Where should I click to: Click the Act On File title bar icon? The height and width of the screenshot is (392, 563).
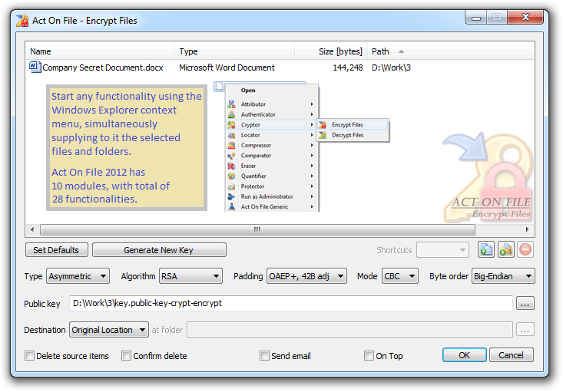tap(22, 21)
